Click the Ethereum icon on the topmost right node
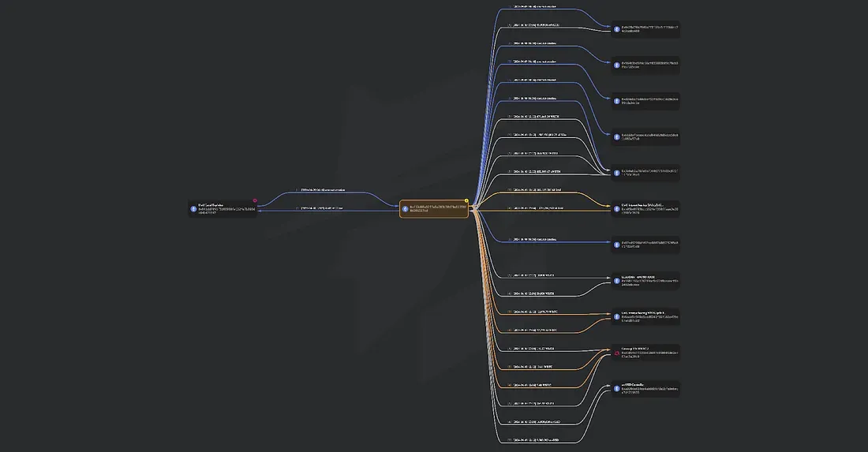This screenshot has height=452, width=868. coord(617,29)
